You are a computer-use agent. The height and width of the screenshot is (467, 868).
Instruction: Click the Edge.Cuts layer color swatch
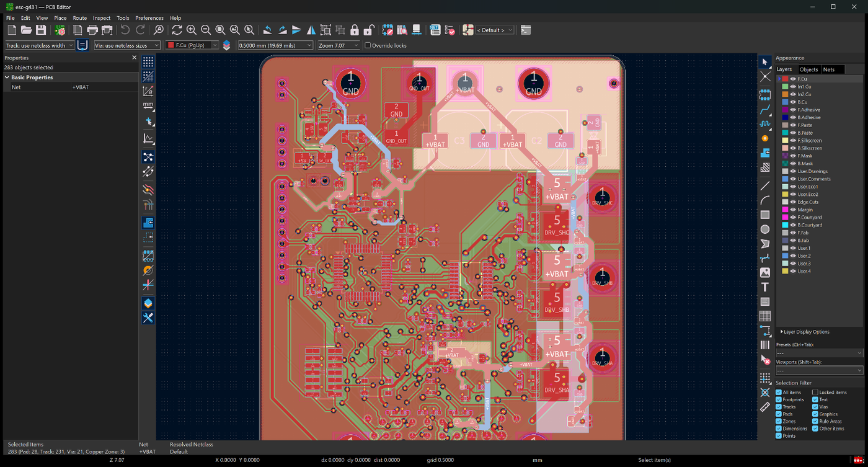(x=785, y=202)
